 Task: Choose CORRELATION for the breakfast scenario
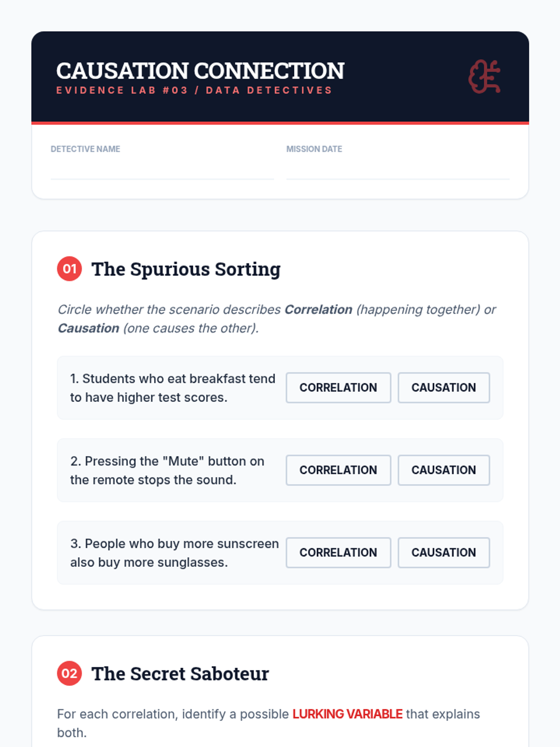[x=338, y=388]
